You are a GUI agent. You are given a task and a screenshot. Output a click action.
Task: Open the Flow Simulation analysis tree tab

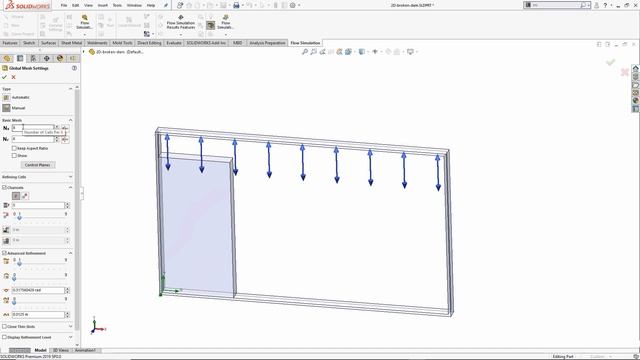point(73,58)
